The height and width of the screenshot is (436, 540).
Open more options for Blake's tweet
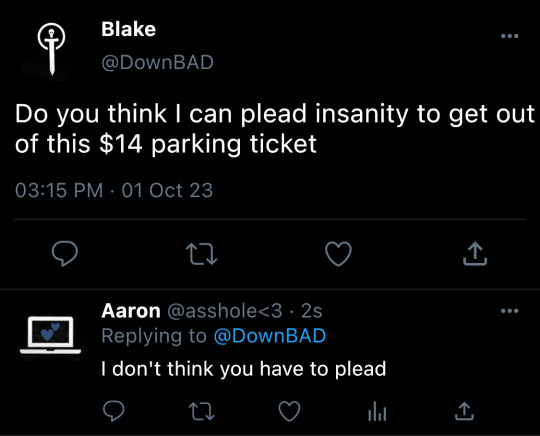point(510,36)
